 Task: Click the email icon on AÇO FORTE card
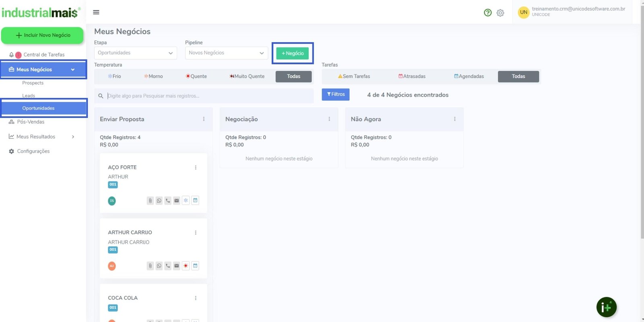(177, 200)
